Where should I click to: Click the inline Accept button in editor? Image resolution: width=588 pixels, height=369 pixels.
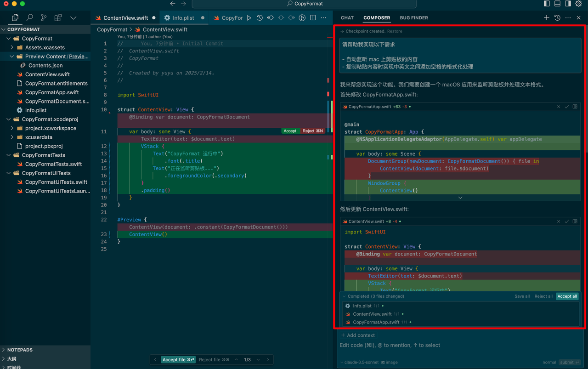290,131
